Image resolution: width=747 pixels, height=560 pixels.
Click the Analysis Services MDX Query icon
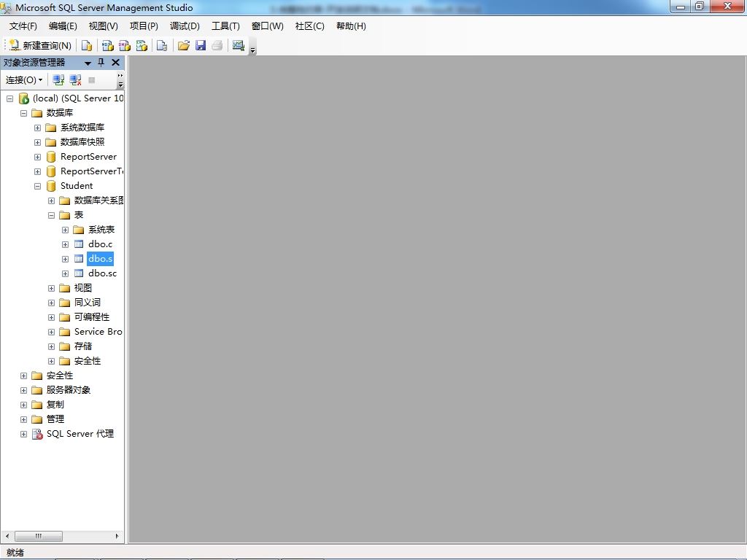108,45
